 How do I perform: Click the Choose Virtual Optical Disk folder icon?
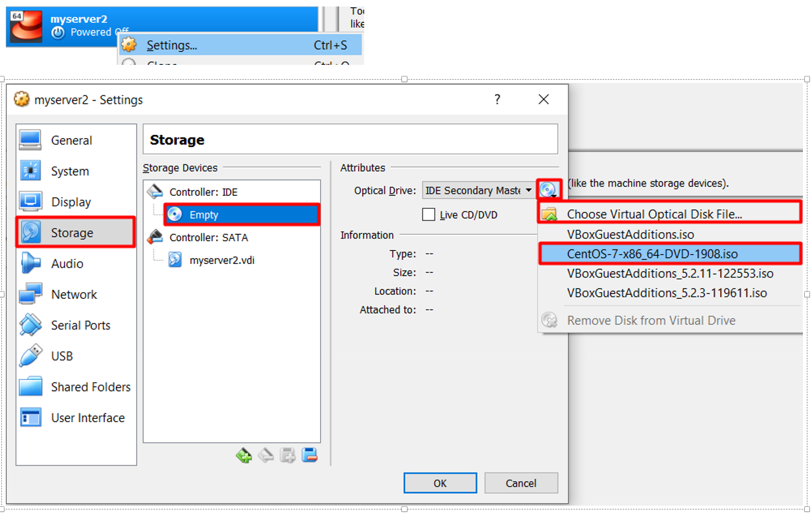550,214
